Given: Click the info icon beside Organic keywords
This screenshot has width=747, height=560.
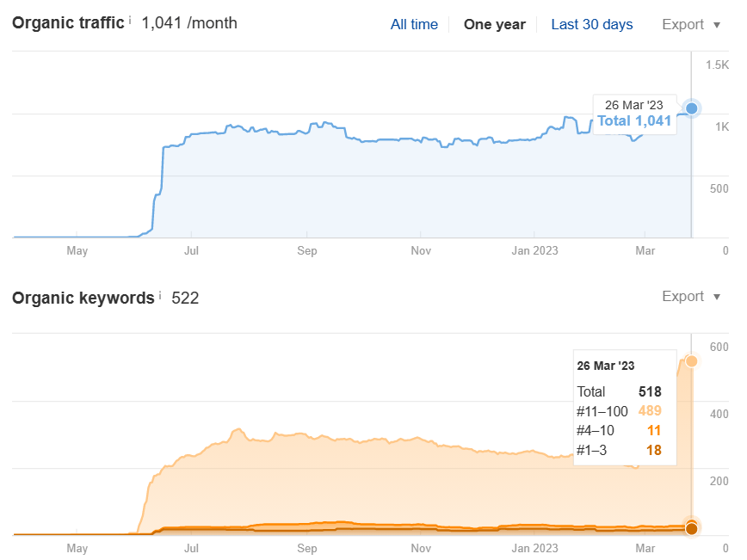Looking at the screenshot, I should click(x=160, y=295).
